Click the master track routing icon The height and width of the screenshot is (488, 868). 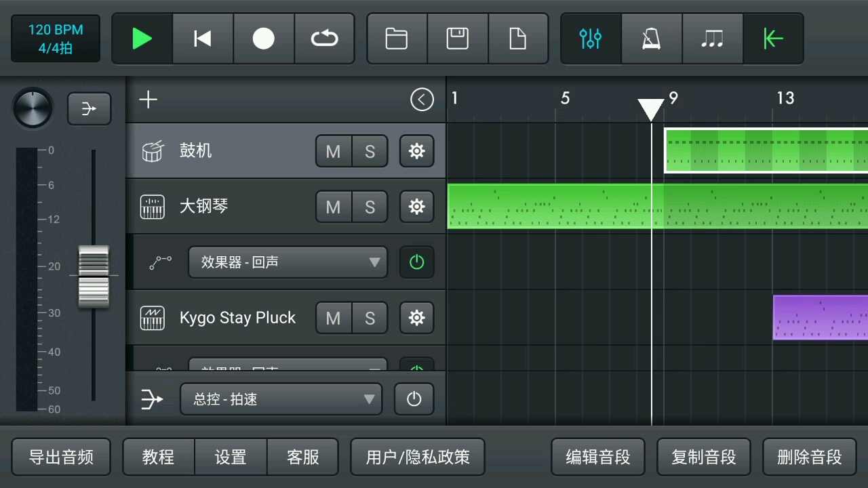(x=152, y=399)
